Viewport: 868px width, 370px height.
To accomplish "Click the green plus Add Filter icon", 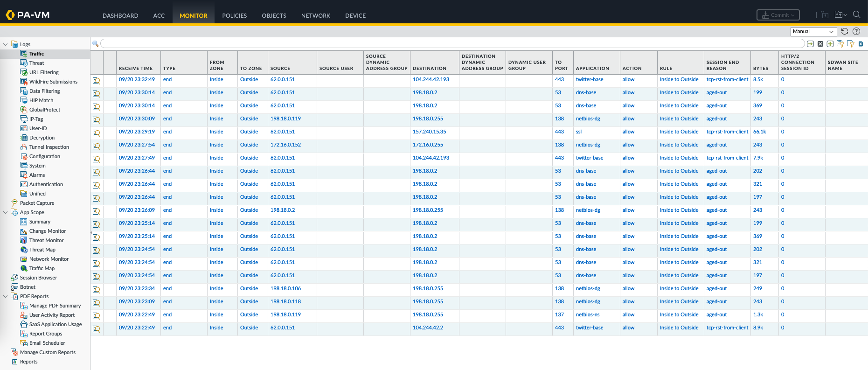I will click(830, 44).
